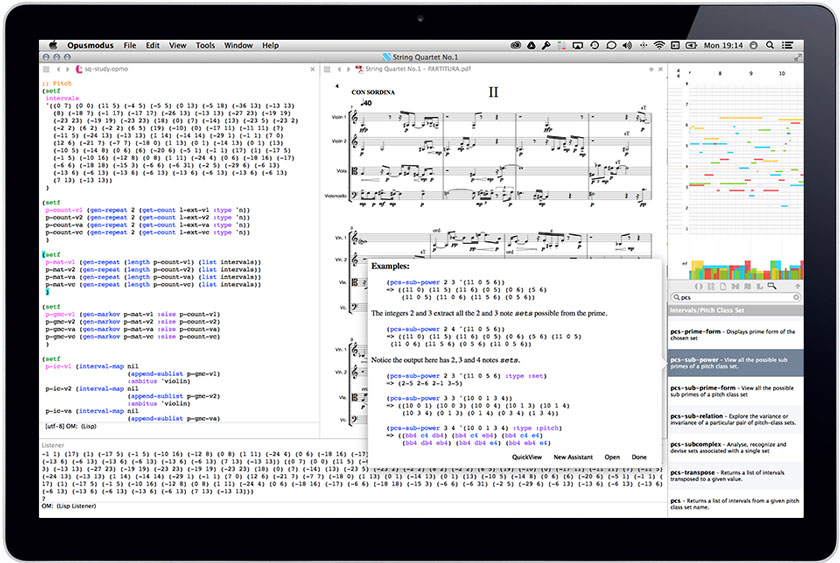Screen dimensions: 840x563
Task: Open the Help menu
Action: tap(271, 46)
